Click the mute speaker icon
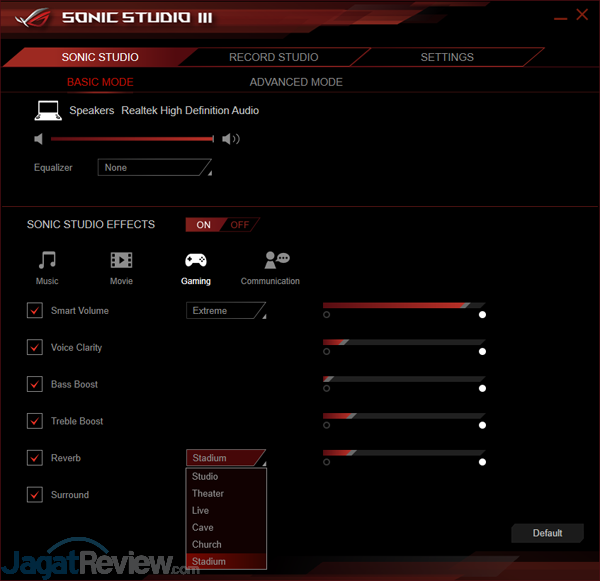The height and width of the screenshot is (581, 600). click(x=38, y=139)
